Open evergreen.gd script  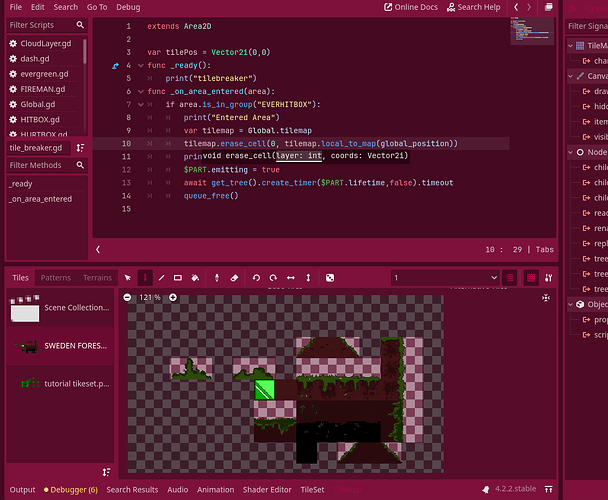(x=45, y=74)
